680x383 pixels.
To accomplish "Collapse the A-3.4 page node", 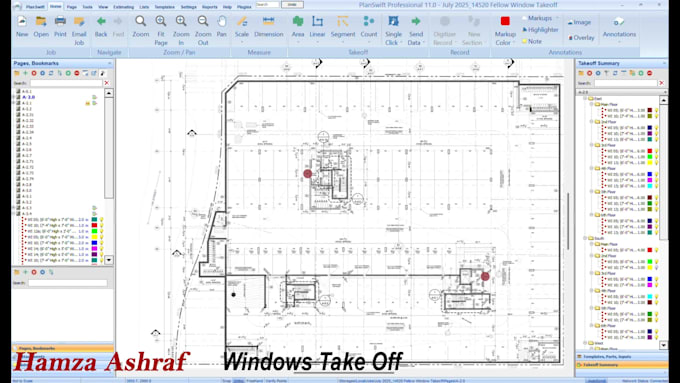I will [x=14, y=214].
